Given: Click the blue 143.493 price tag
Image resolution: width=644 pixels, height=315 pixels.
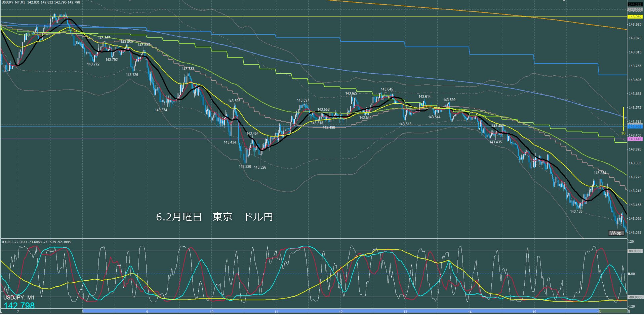Looking at the screenshot, I should tap(635, 127).
